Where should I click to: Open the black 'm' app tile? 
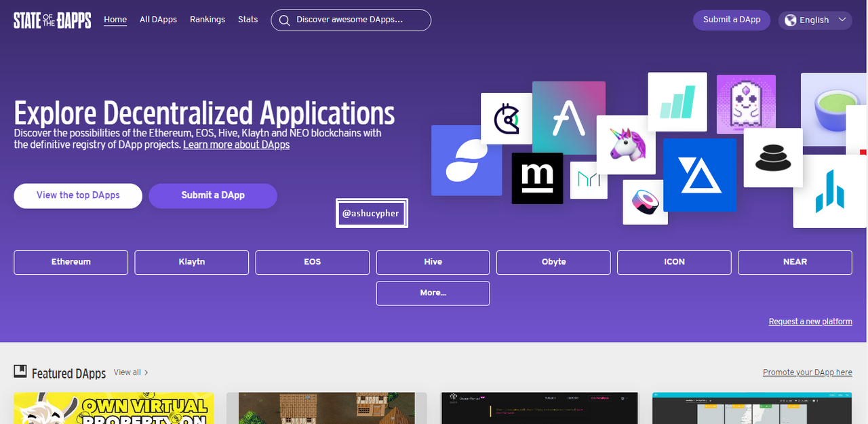pos(537,178)
